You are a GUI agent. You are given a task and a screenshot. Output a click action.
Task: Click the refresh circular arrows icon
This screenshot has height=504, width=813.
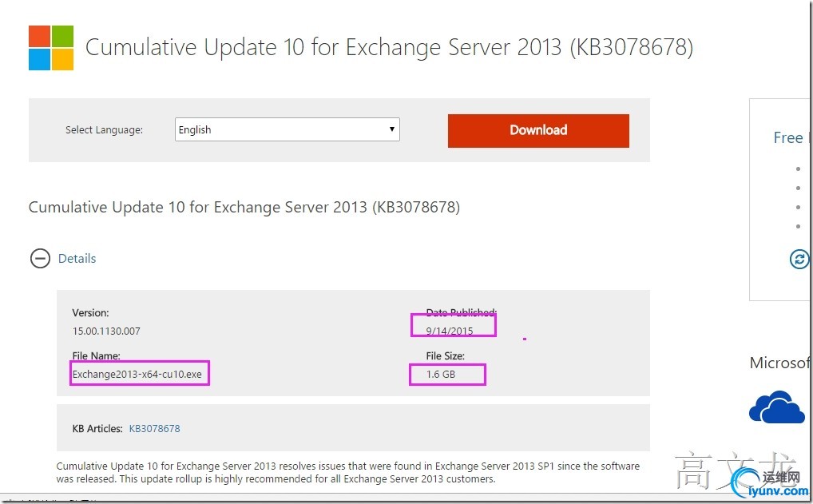799,259
